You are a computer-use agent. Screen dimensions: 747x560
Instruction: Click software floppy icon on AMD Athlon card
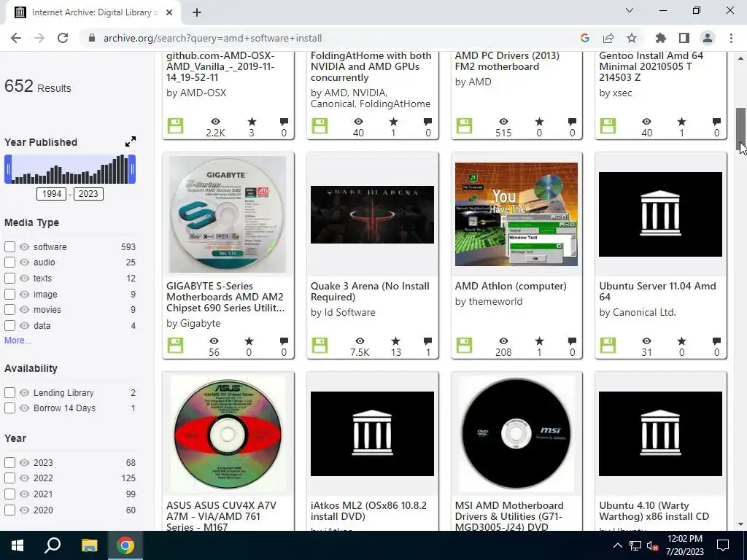(x=464, y=345)
